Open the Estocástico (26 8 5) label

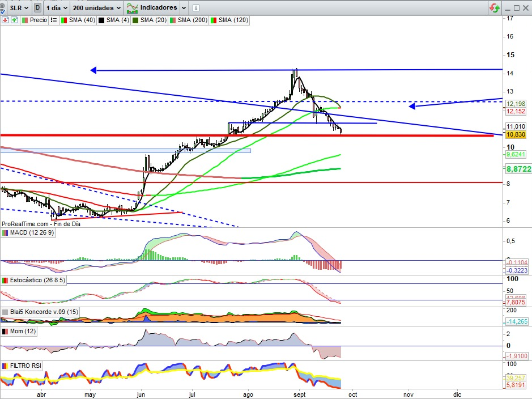click(37, 280)
